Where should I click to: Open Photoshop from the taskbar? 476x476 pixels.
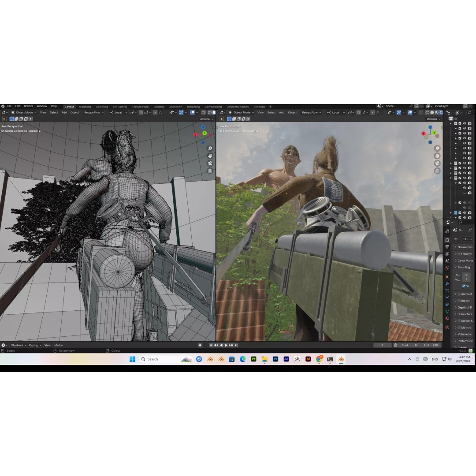275,359
